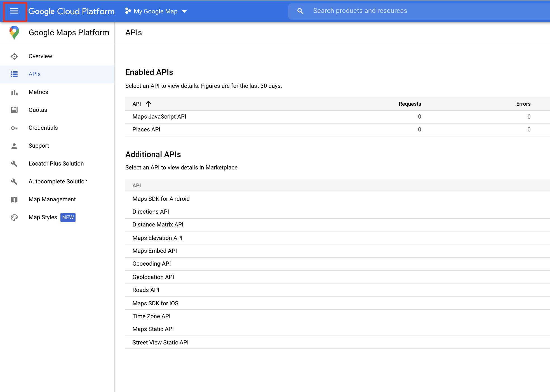The width and height of the screenshot is (550, 392).
Task: Open Places API row
Action: pos(146,129)
